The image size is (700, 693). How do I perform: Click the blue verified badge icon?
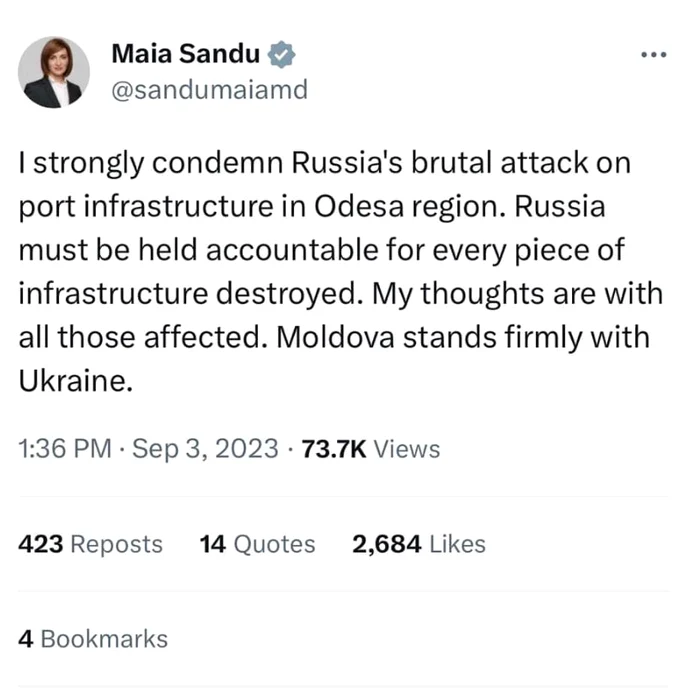click(x=281, y=54)
